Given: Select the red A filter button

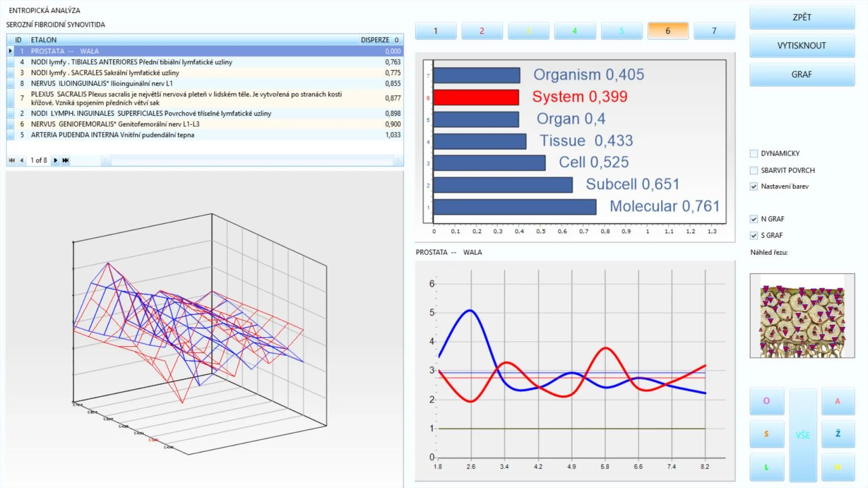Looking at the screenshot, I should 837,401.
